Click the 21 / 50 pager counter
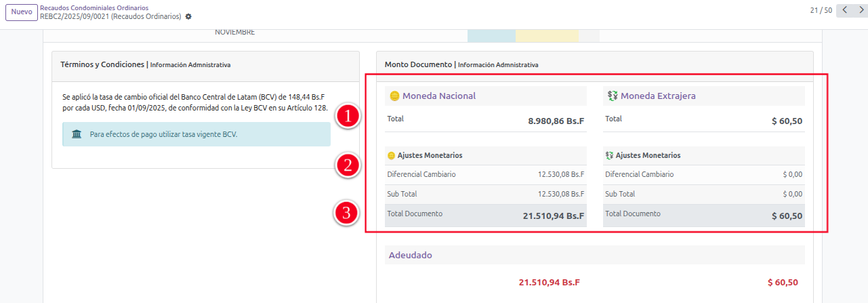 coord(821,10)
